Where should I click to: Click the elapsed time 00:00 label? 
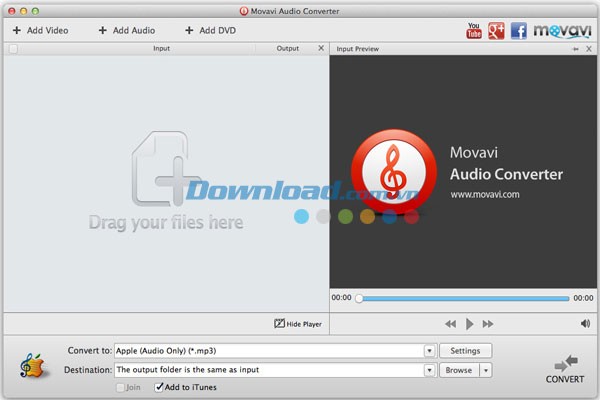click(341, 297)
